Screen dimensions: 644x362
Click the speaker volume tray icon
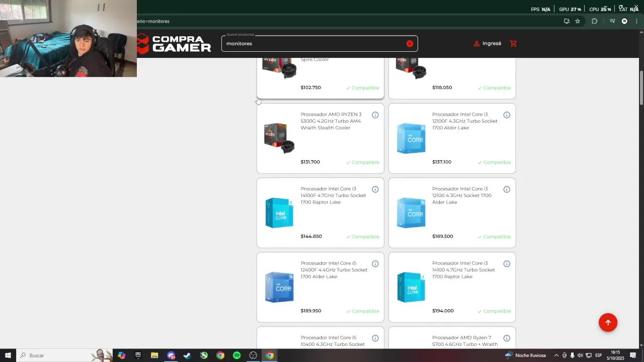[x=580, y=355]
